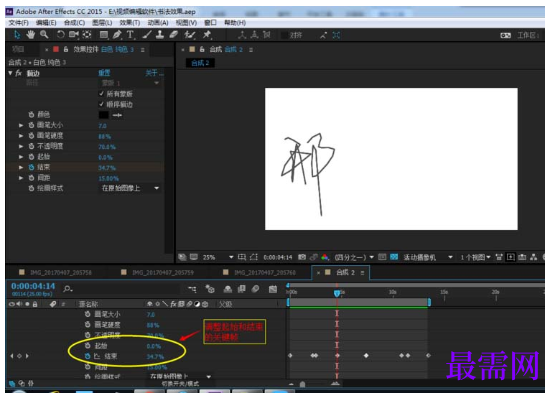Image resolution: width=558 pixels, height=397 pixels.
Task: Toggle stopwatch for 间距 in effect controls
Action: click(31, 178)
